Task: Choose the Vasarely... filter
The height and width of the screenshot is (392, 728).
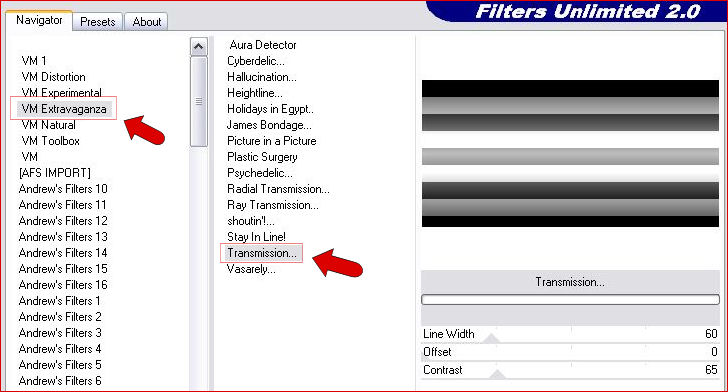Action: tap(251, 269)
